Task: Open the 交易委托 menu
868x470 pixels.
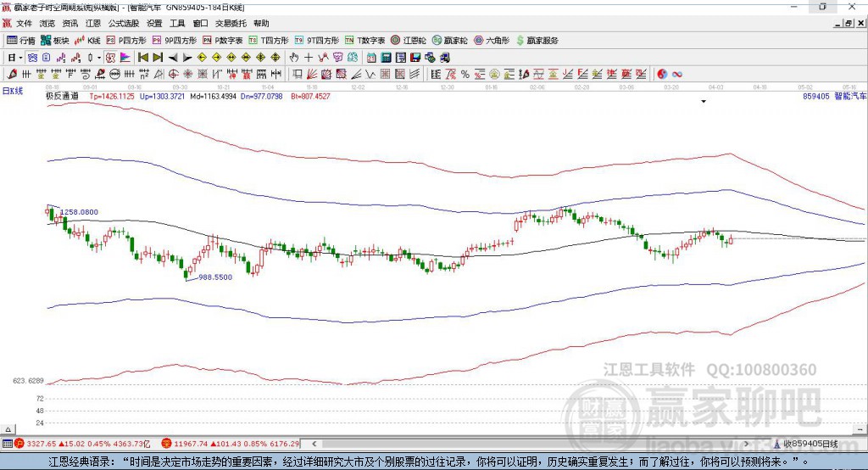Action: 231,23
